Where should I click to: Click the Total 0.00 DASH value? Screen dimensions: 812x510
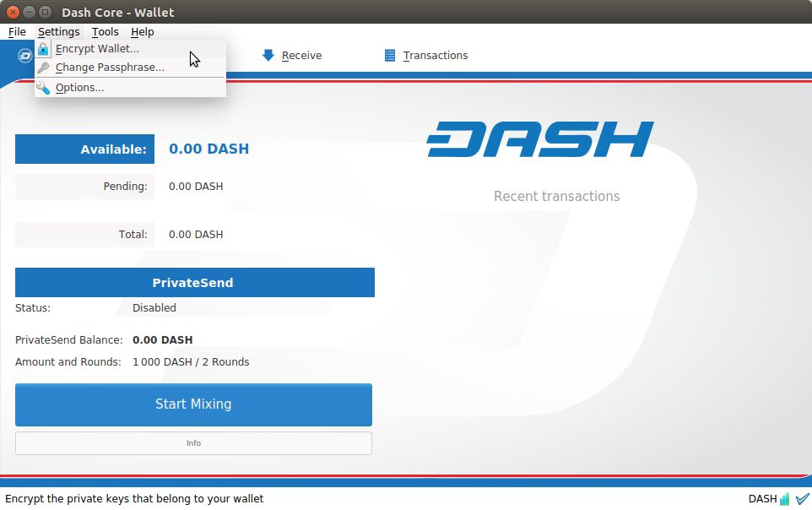pyautogui.click(x=196, y=235)
